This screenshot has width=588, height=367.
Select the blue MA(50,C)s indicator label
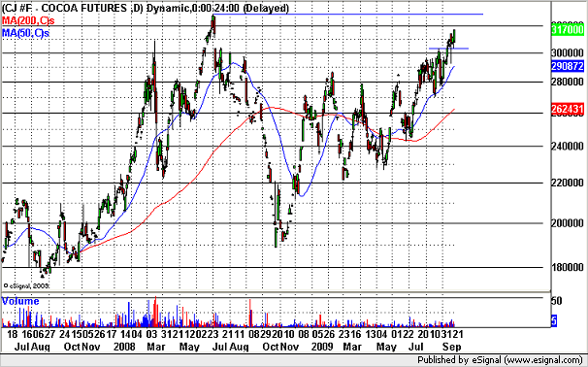[x=25, y=33]
